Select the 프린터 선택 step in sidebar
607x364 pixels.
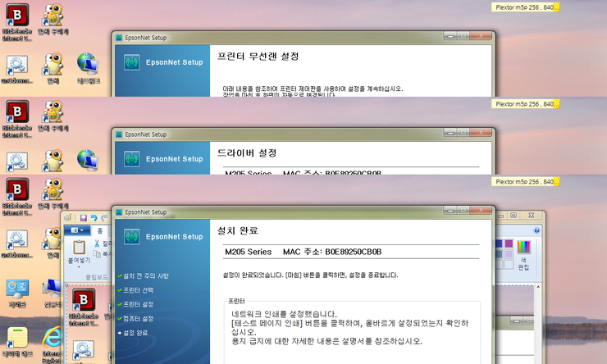pyautogui.click(x=138, y=290)
